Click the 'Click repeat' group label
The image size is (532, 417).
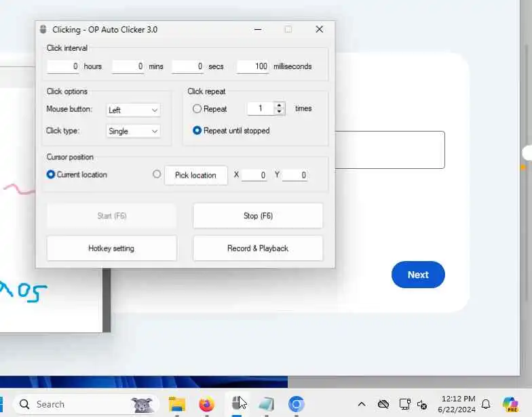(206, 92)
